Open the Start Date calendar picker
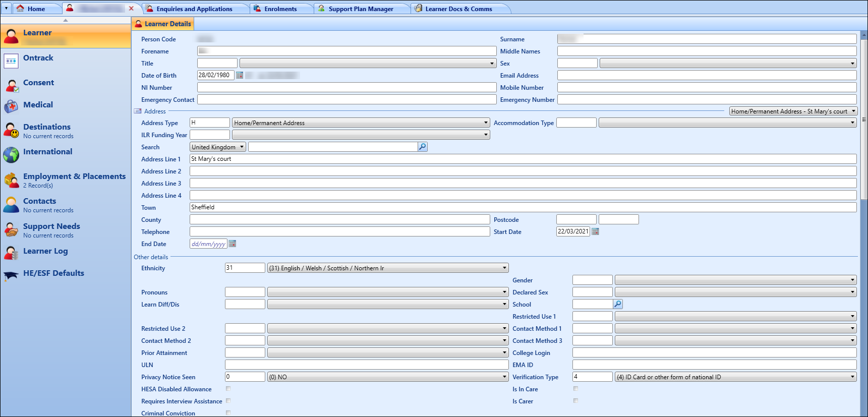Viewport: 868px width, 417px height. [595, 231]
